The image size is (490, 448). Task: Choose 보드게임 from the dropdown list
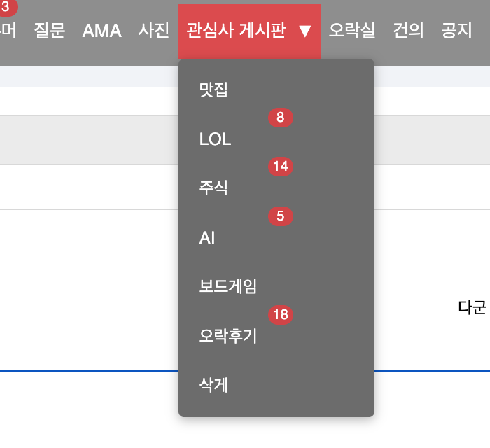(x=228, y=287)
